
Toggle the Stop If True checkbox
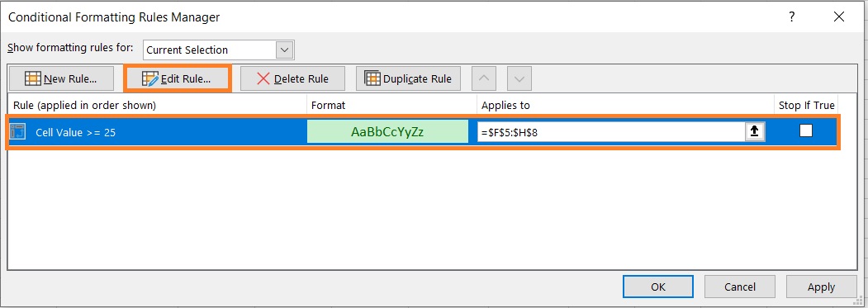point(806,130)
